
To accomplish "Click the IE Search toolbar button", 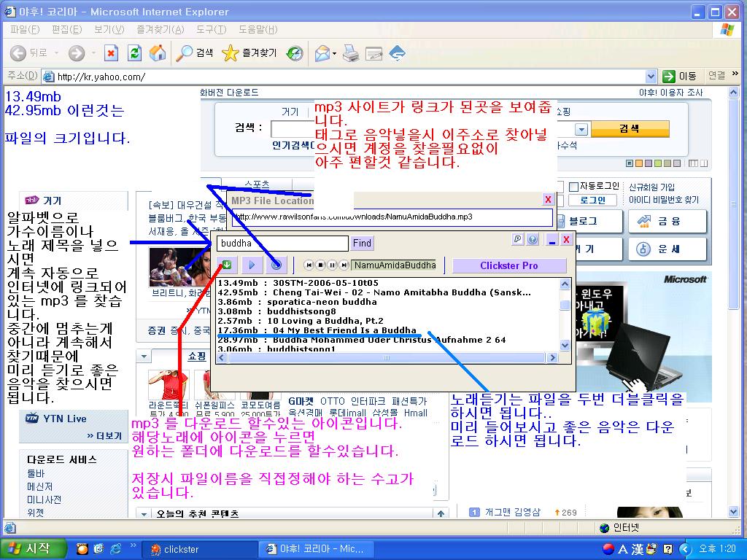I will pos(195,52).
